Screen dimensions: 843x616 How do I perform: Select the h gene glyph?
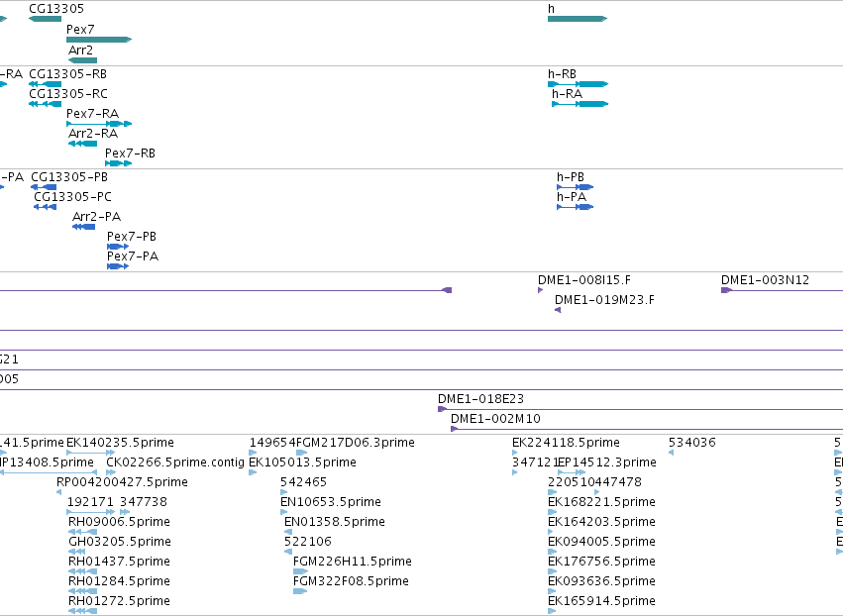pos(578,19)
